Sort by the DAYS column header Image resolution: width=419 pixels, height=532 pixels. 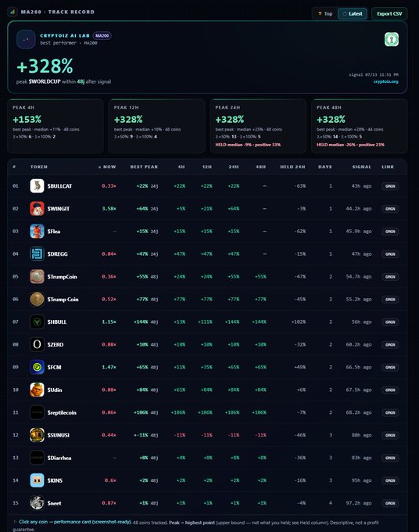(x=325, y=167)
